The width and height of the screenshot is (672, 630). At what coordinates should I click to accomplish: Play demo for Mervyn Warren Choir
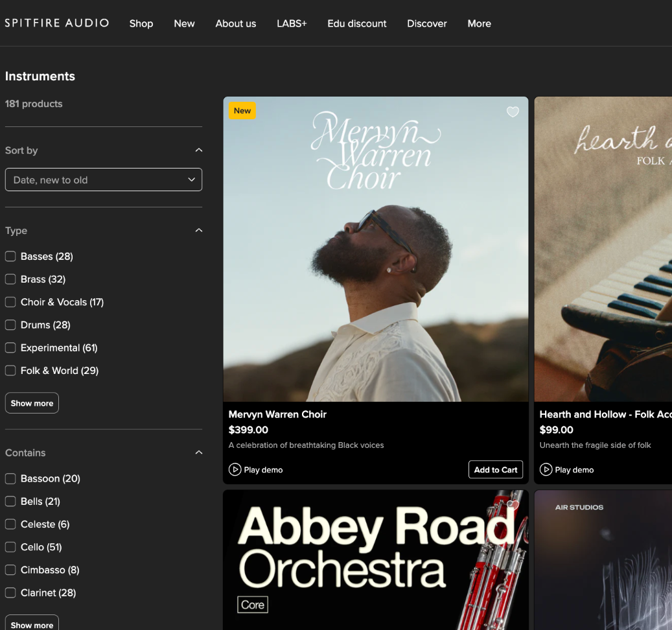tap(256, 470)
